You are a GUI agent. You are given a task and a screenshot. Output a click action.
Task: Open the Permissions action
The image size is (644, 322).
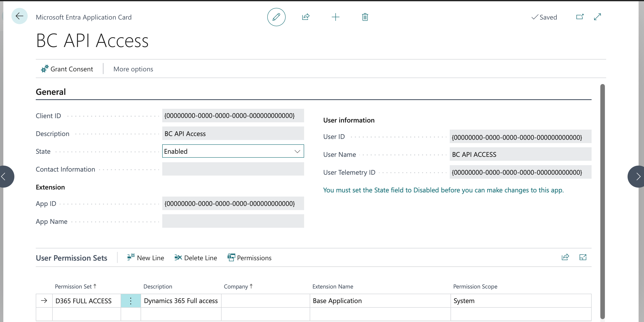pyautogui.click(x=249, y=258)
